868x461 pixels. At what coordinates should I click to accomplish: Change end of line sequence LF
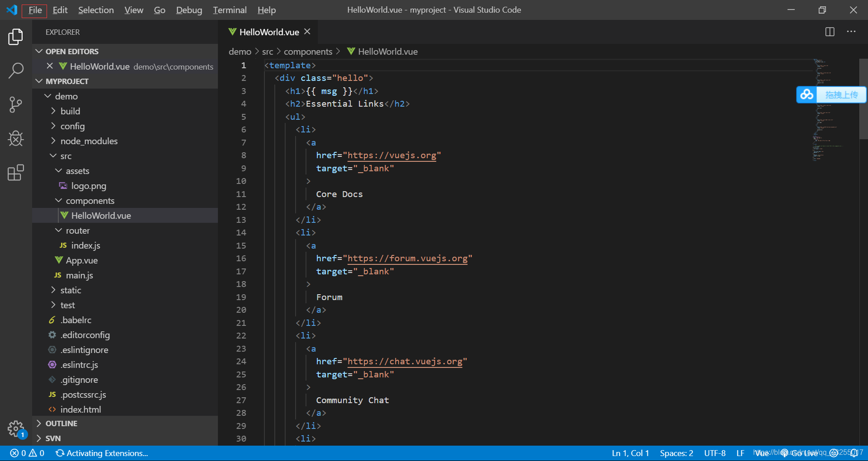coord(740,453)
